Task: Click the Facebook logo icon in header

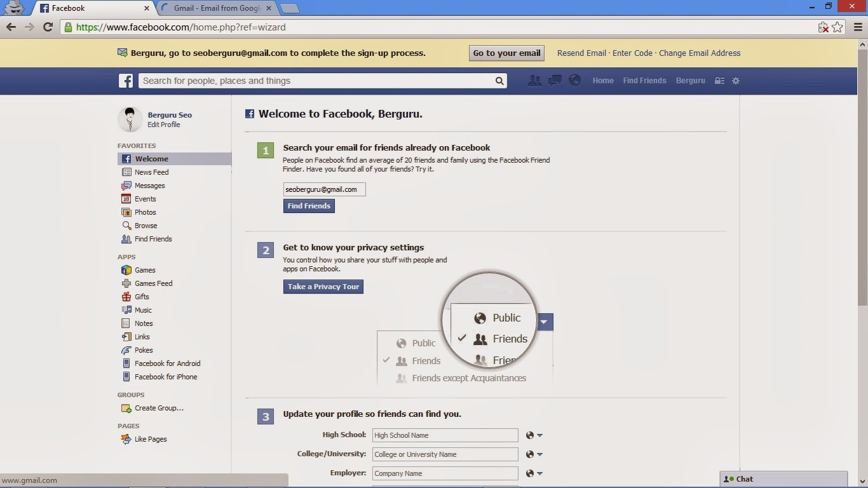Action: point(126,81)
